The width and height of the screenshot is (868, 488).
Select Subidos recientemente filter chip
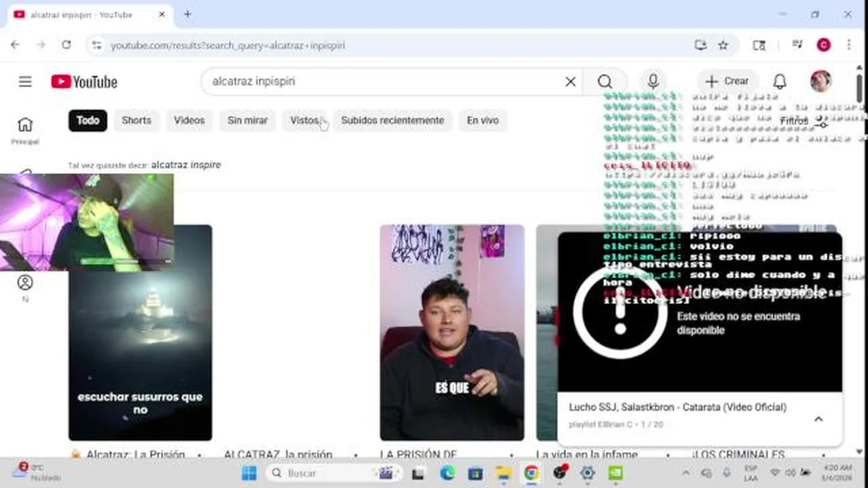click(x=393, y=121)
